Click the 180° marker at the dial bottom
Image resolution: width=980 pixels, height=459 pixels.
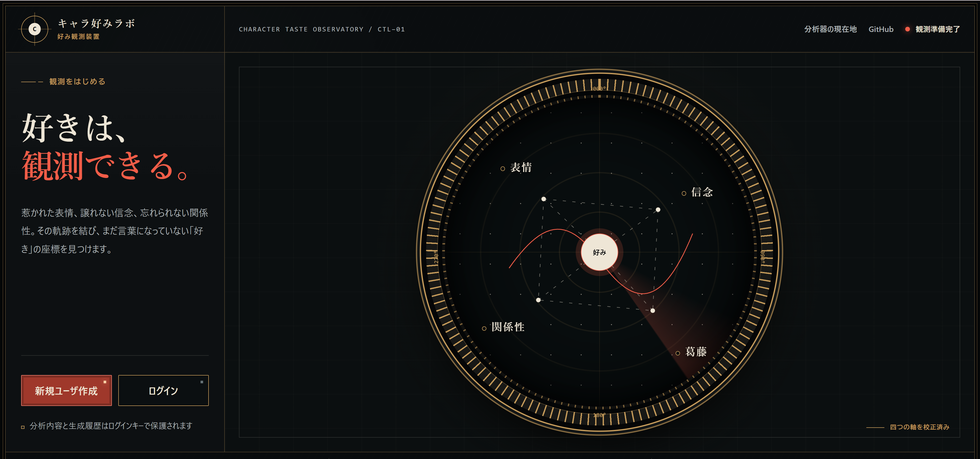[x=599, y=415]
